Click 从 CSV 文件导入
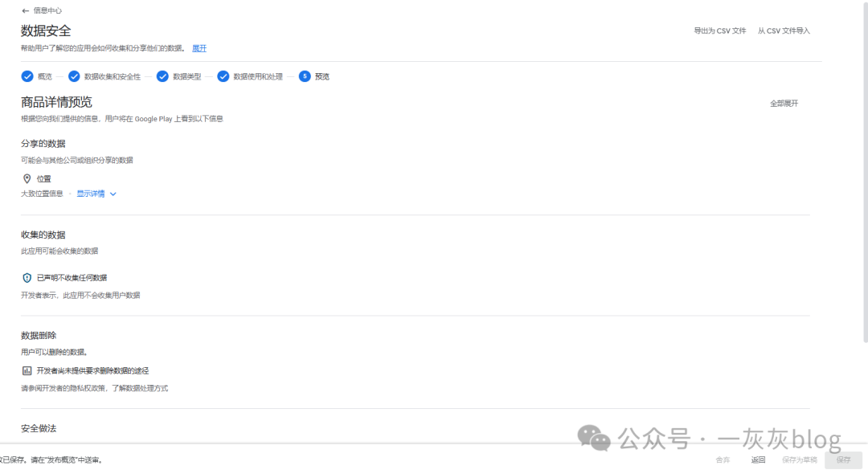The height and width of the screenshot is (474, 868). pos(784,31)
